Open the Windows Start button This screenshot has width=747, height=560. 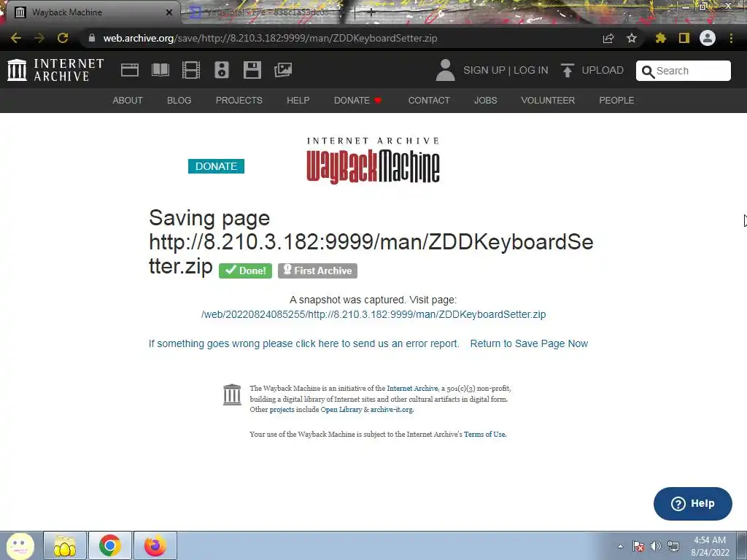point(20,545)
